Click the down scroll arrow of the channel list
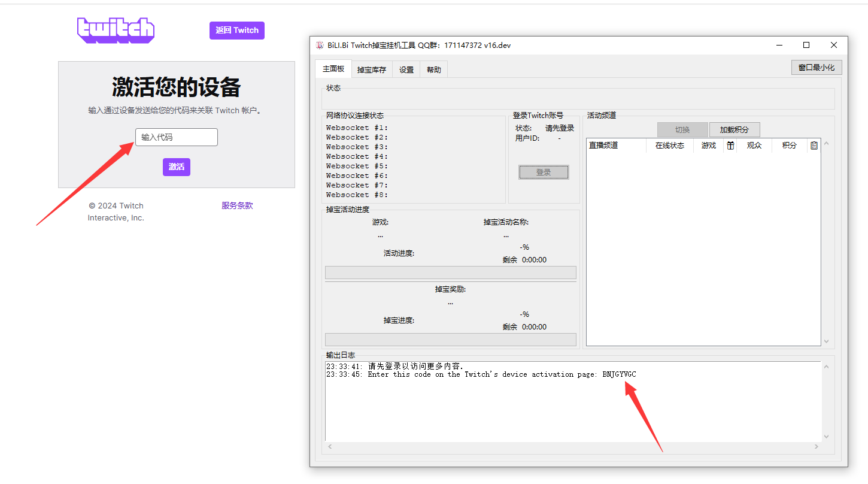This screenshot has height=484, width=868. [x=827, y=340]
